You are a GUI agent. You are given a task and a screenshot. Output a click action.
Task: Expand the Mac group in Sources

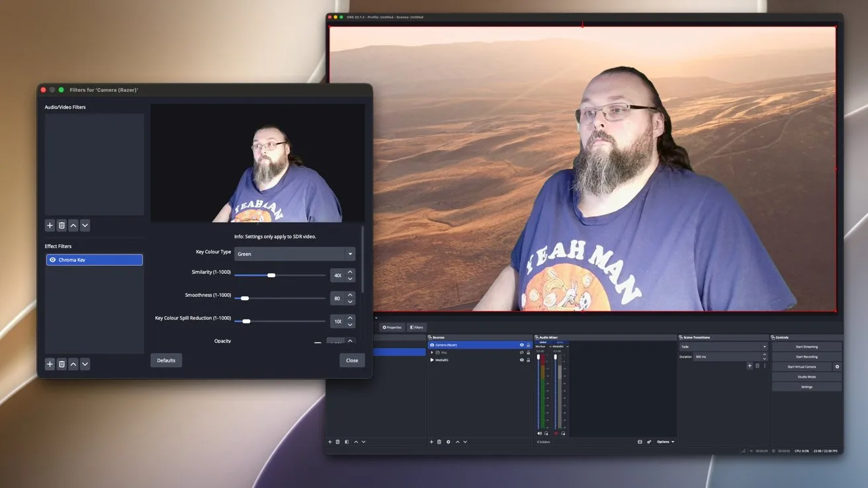tap(432, 352)
